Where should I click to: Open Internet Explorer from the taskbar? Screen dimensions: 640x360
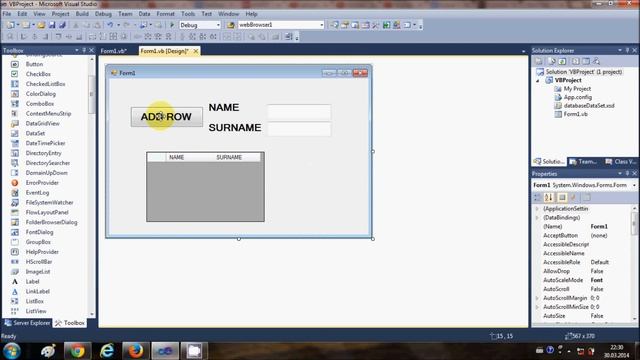tap(107, 351)
